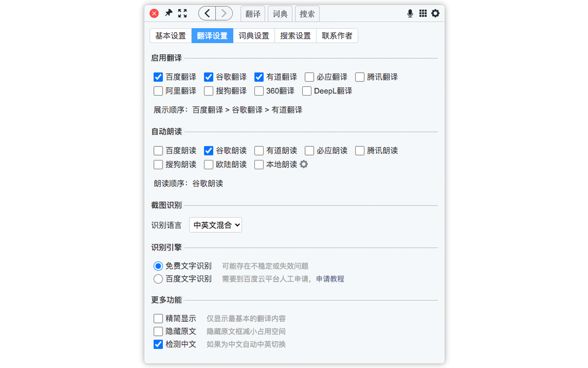
Task: Open the 识别语言 dropdown showing 中英文混合
Action: tap(215, 225)
